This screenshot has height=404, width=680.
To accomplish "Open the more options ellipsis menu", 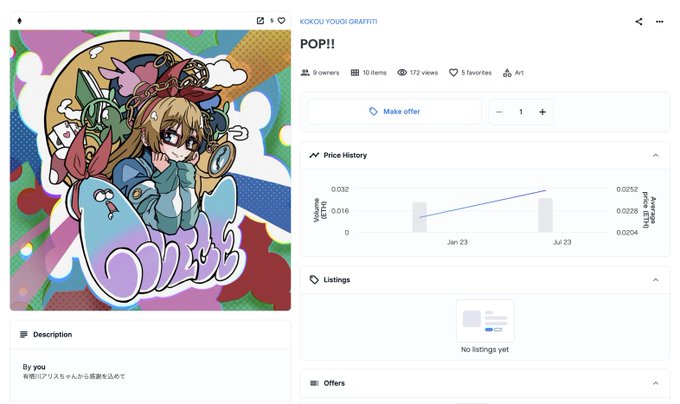I will (x=660, y=21).
